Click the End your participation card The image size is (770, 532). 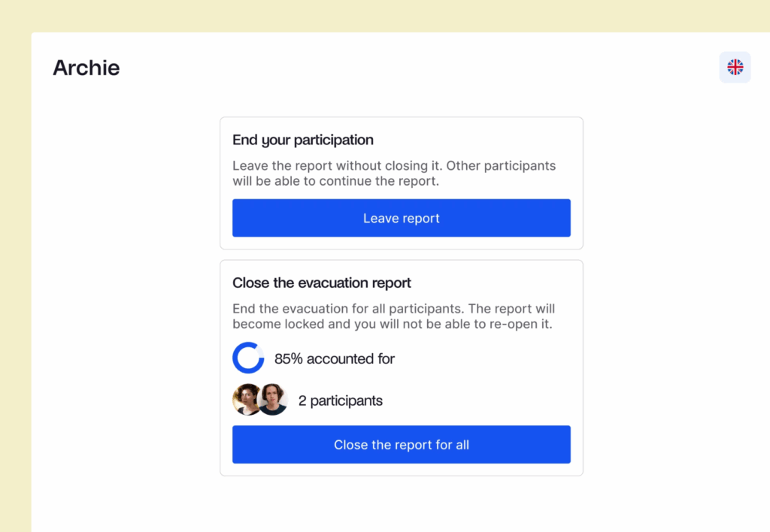pyautogui.click(x=402, y=183)
